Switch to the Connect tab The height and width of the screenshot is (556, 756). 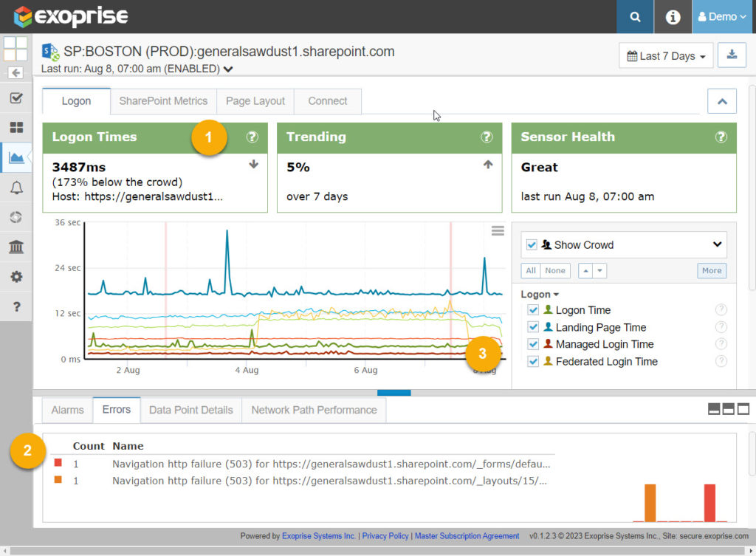[327, 101]
